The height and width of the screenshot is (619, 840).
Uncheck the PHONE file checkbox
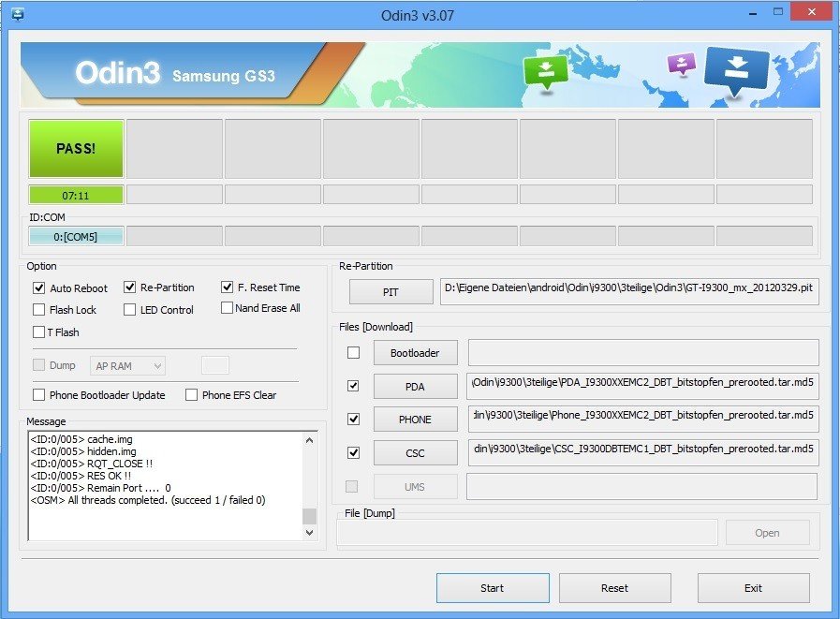point(354,420)
